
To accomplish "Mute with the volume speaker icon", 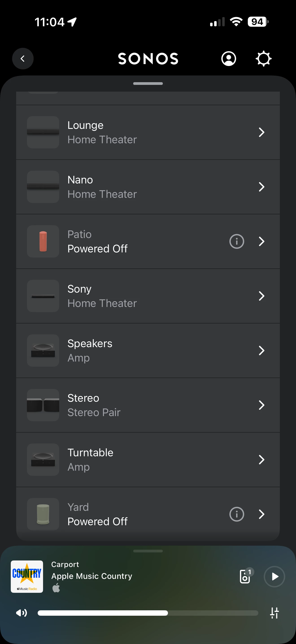I will (22, 613).
